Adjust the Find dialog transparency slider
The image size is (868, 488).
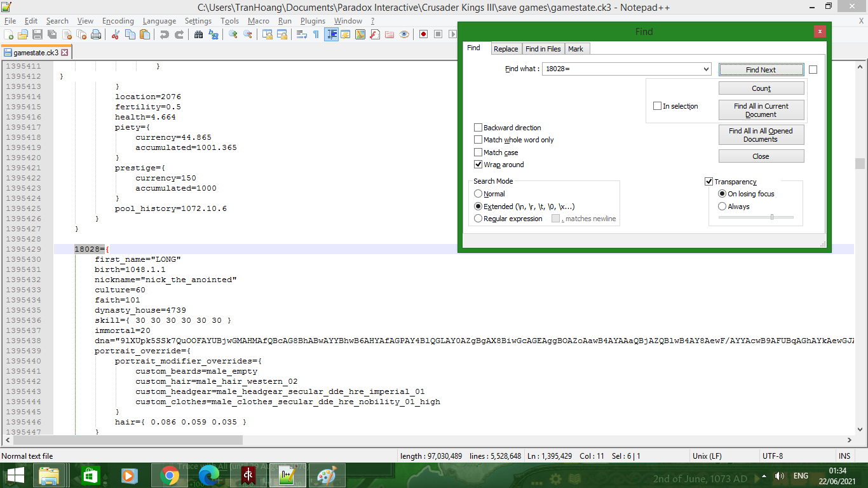[771, 217]
